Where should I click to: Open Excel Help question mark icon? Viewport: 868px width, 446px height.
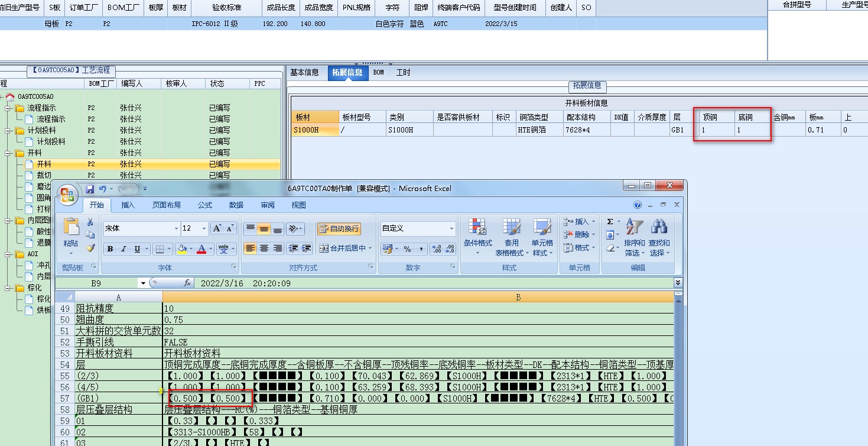click(x=638, y=205)
